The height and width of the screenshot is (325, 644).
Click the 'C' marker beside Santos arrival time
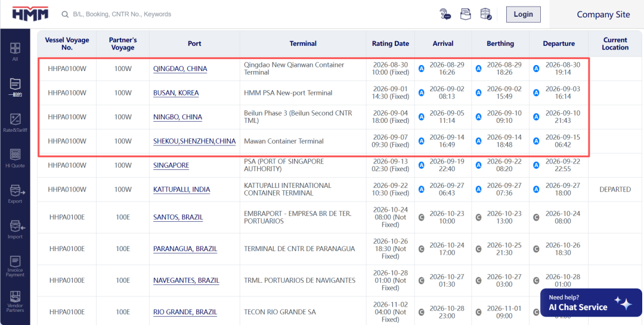click(x=422, y=217)
